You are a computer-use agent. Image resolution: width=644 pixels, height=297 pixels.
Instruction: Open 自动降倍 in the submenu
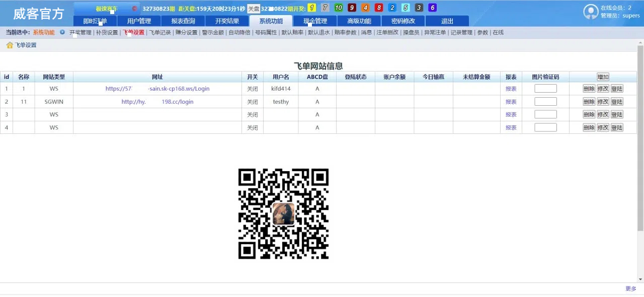239,33
